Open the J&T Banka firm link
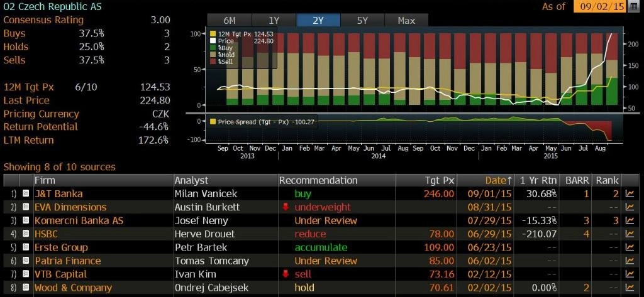 [58, 193]
